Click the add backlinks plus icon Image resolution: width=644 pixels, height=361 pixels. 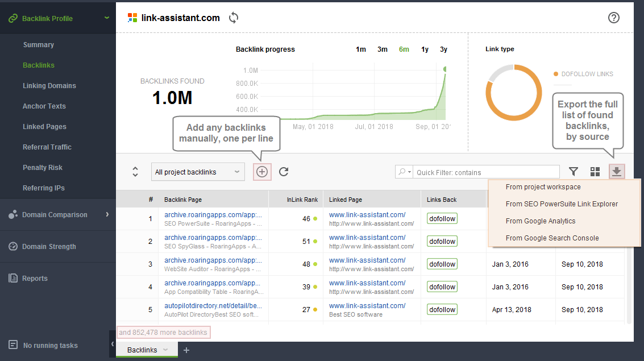pos(262,172)
